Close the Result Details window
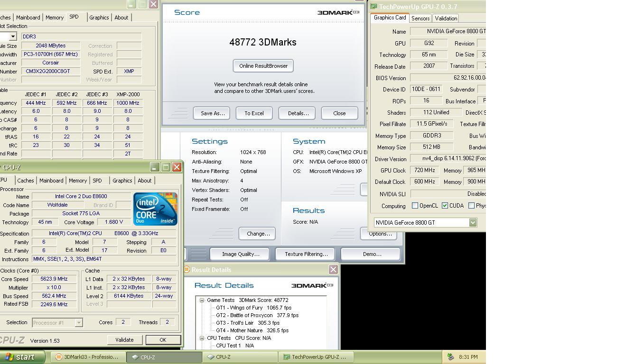The height and width of the screenshot is (364, 625). 334,270
